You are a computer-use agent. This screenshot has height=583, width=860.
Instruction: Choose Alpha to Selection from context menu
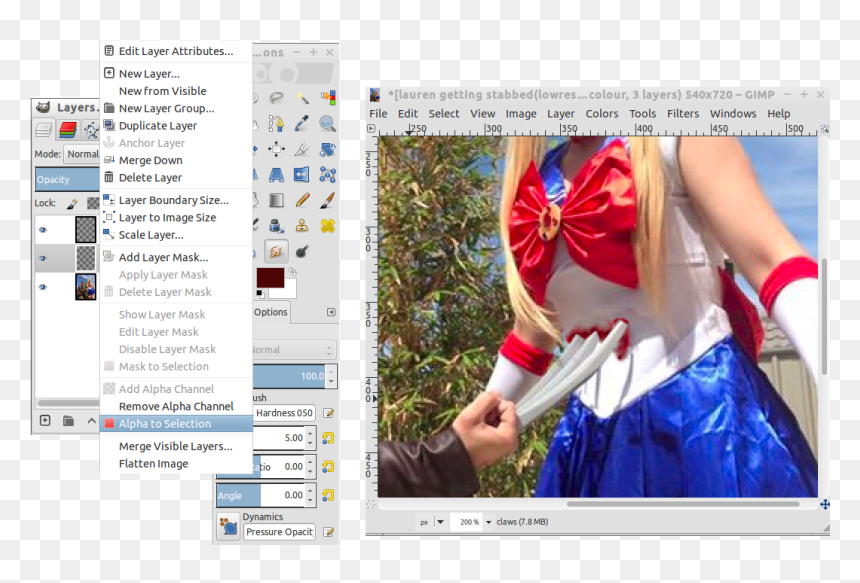point(176,423)
